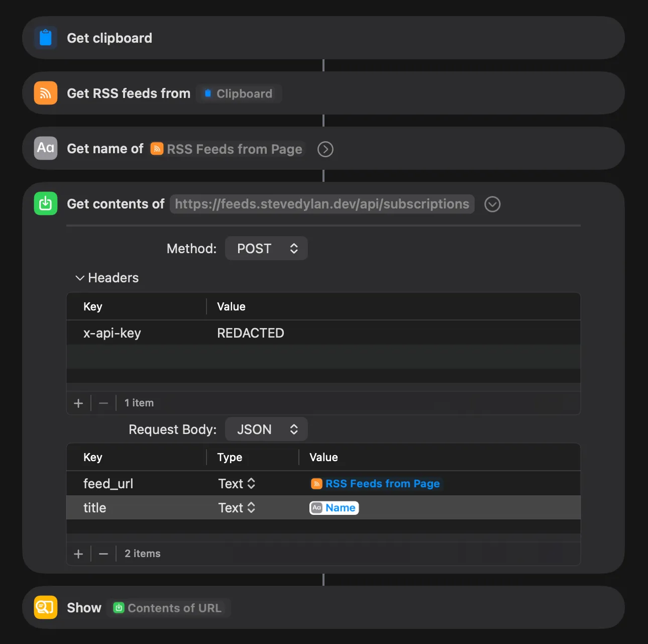Select the RSS Feeds from Page token in Get name action
Screen dimensions: 648x644
click(227, 149)
